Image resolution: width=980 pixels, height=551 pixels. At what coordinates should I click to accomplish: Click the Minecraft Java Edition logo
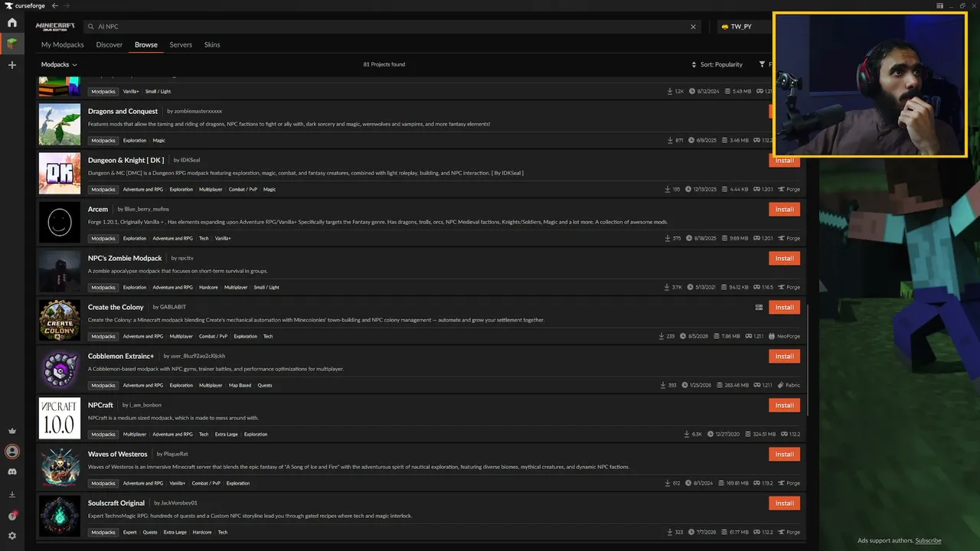(55, 26)
